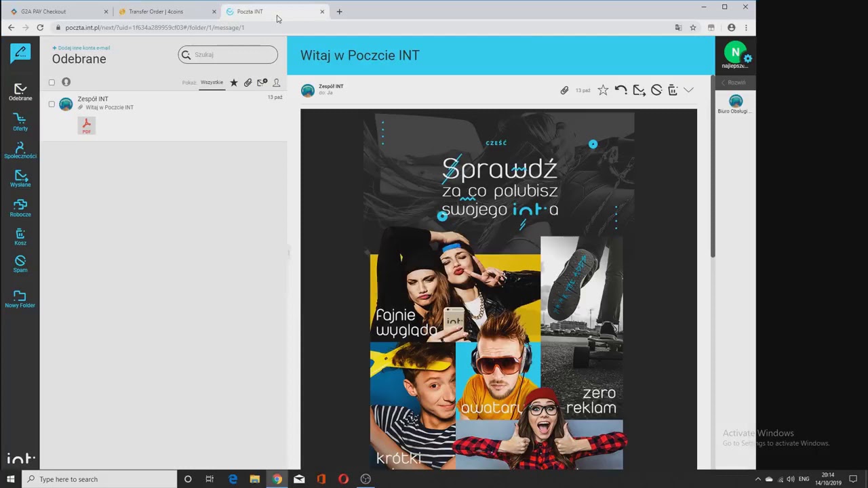Open the Kosz trash folder
The height and width of the screenshot is (488, 868).
tap(20, 237)
